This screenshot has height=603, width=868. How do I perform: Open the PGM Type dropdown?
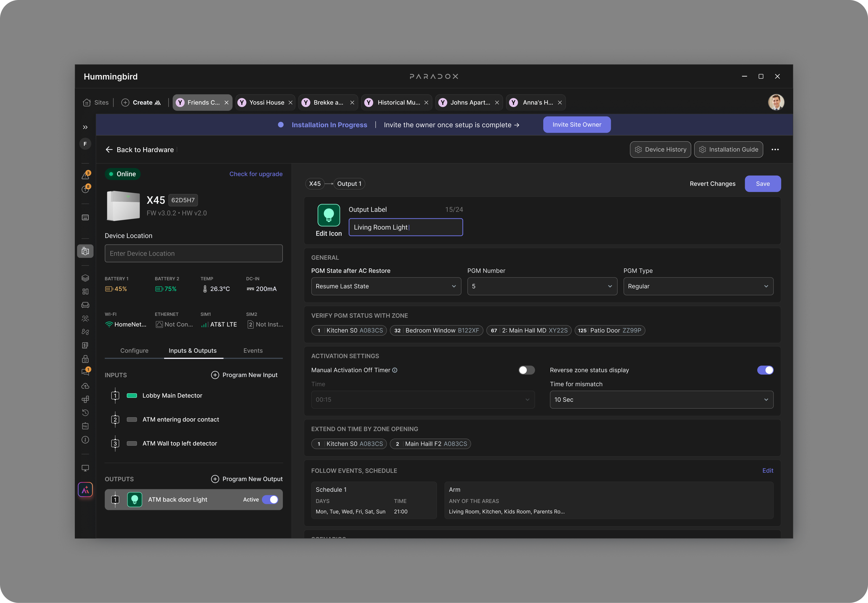[698, 286]
